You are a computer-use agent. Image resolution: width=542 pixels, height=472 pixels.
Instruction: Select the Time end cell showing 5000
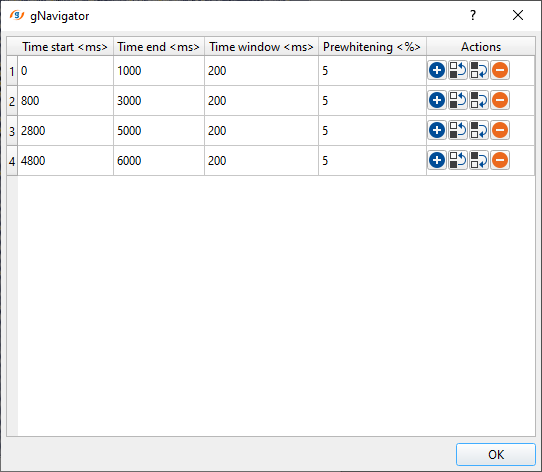[159, 131]
